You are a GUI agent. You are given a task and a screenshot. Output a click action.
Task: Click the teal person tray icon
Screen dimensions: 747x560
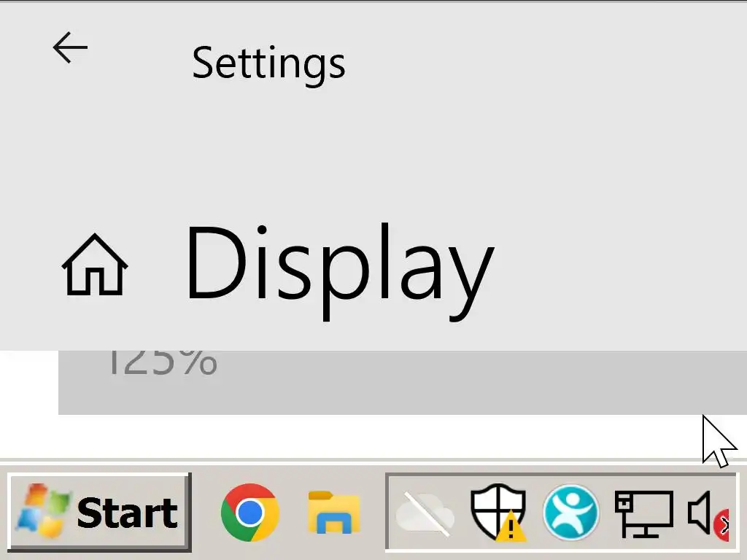[570, 513]
